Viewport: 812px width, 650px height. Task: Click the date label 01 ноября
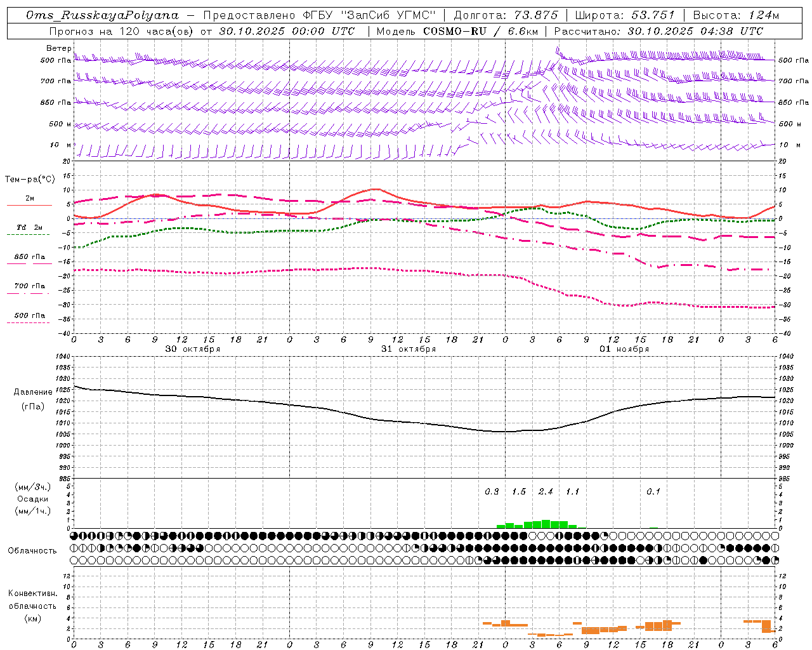pyautogui.click(x=624, y=349)
